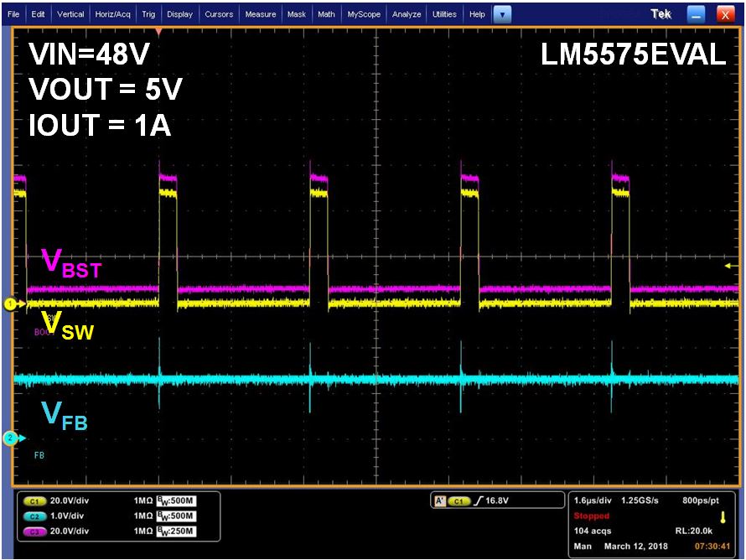Open the Display menu
Viewport: 746px width, 560px height.
179,14
